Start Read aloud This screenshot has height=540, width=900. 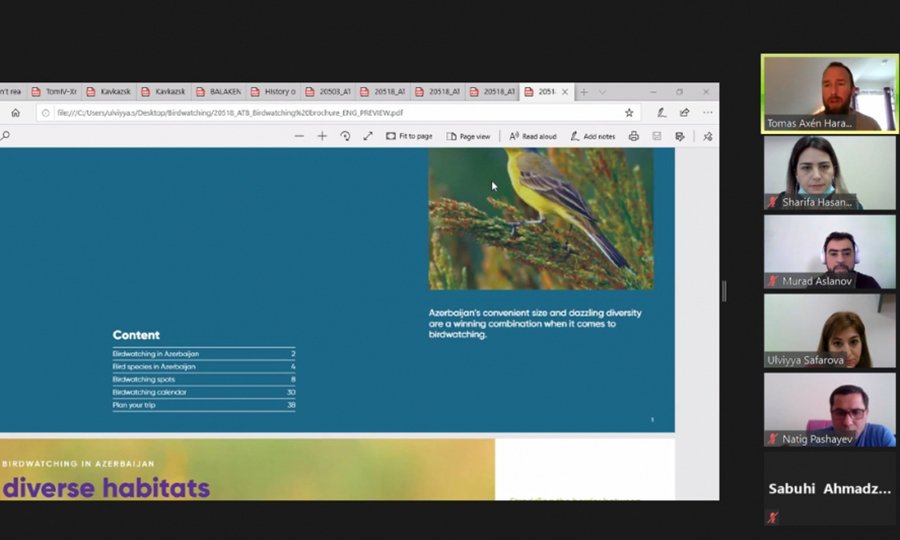click(x=533, y=136)
